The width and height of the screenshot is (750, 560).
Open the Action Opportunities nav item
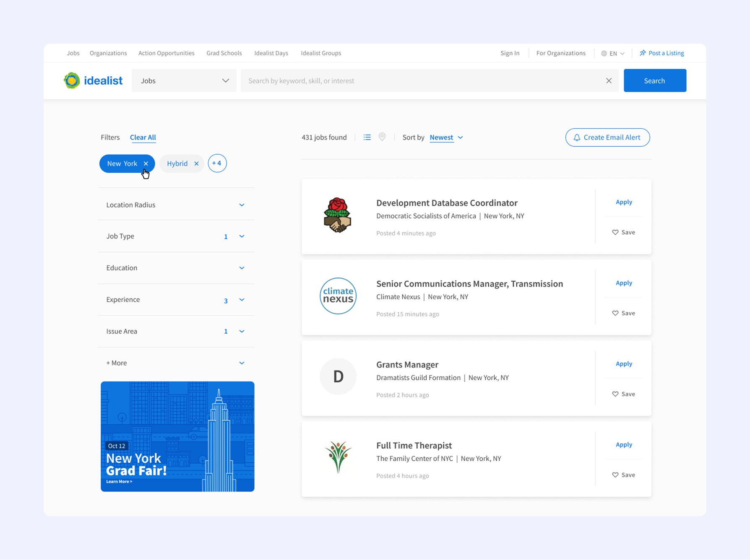point(167,53)
